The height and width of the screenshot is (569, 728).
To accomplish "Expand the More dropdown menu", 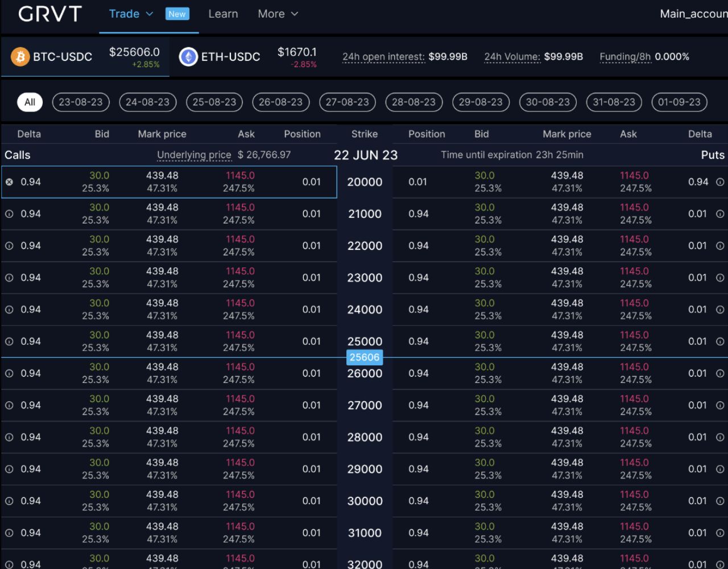I will [278, 14].
